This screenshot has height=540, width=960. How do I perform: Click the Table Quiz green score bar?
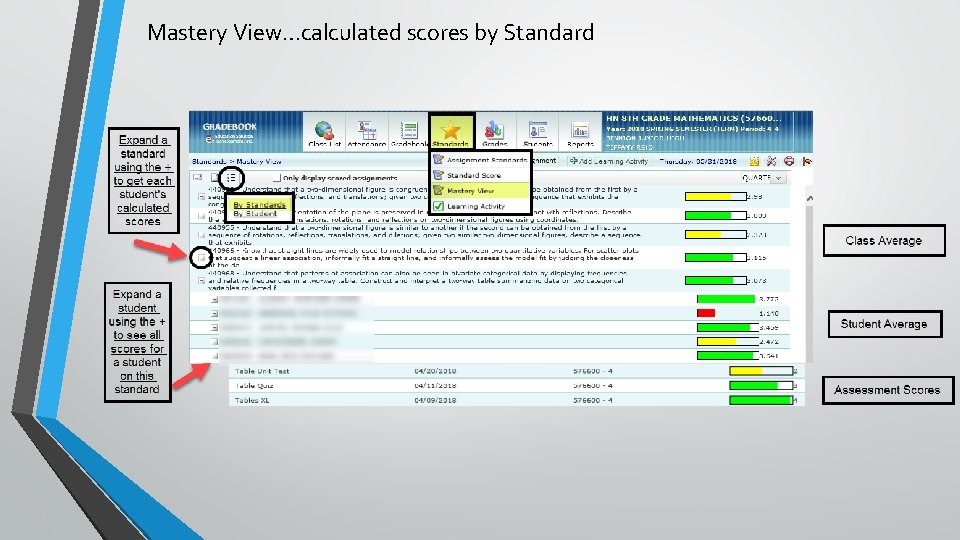click(x=760, y=386)
